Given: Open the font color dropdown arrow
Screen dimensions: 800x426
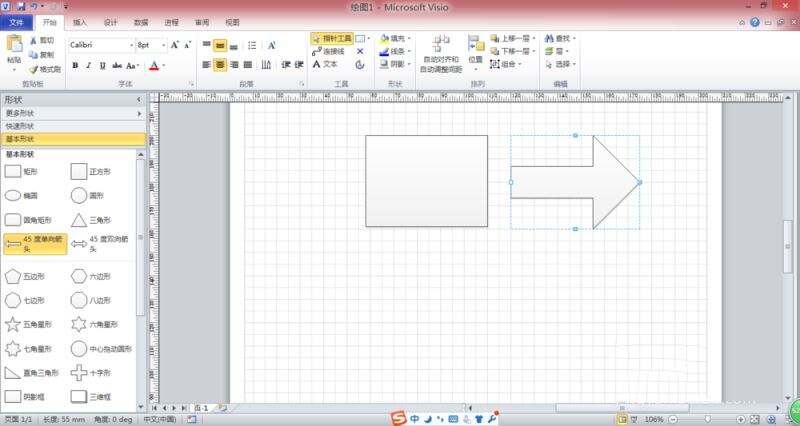Looking at the screenshot, I should coord(164,66).
